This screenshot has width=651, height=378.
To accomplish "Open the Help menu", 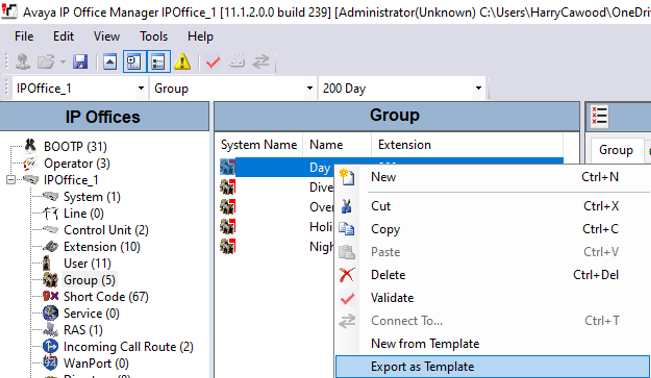I will pyautogui.click(x=200, y=37).
